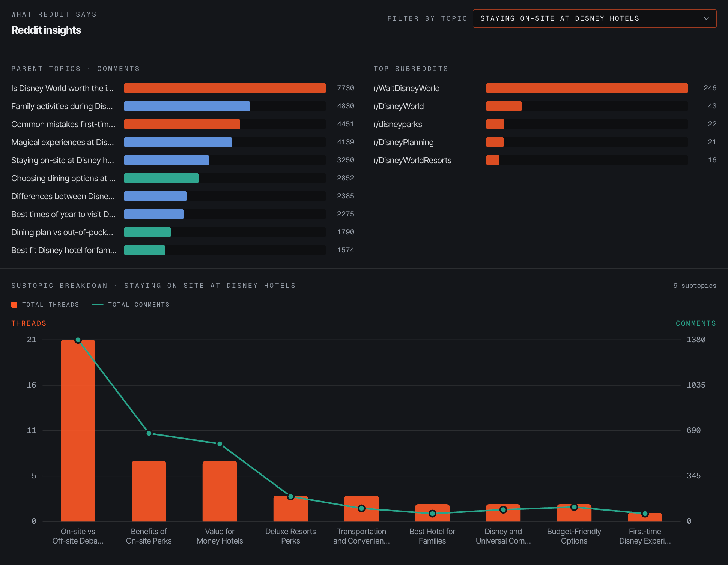This screenshot has height=565, width=728.
Task: Click the '9 subtopics' count text
Action: (x=695, y=286)
